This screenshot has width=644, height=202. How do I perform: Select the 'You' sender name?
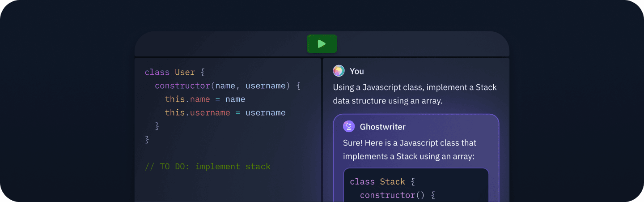357,71
